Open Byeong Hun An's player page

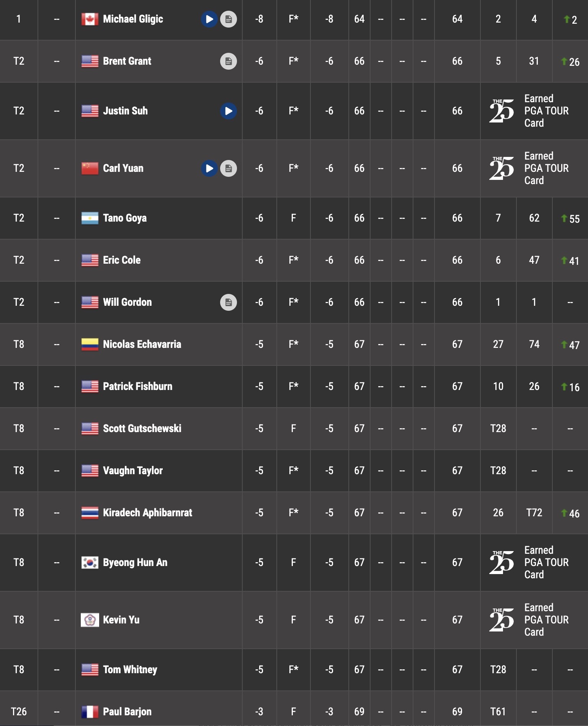point(135,563)
